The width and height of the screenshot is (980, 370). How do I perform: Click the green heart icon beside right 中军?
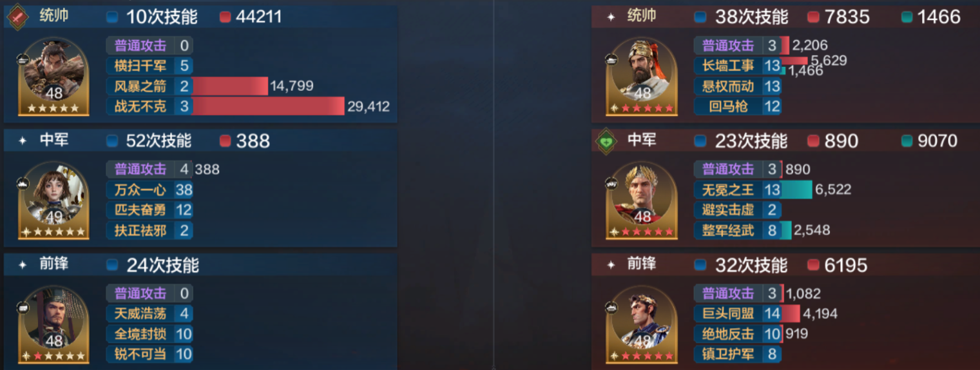605,141
